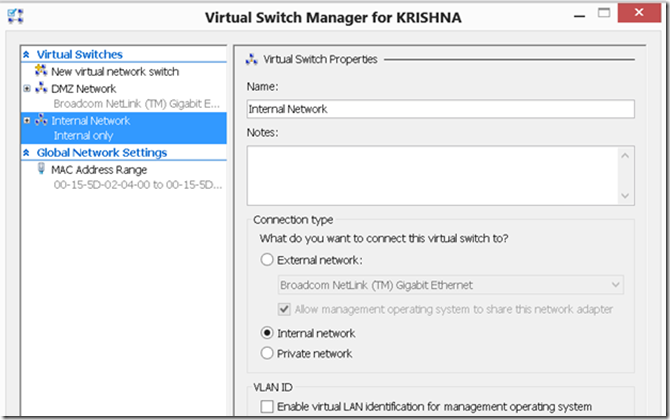Click inside the Notes text area
Image resolution: width=670 pixels, height=420 pixels.
point(432,176)
